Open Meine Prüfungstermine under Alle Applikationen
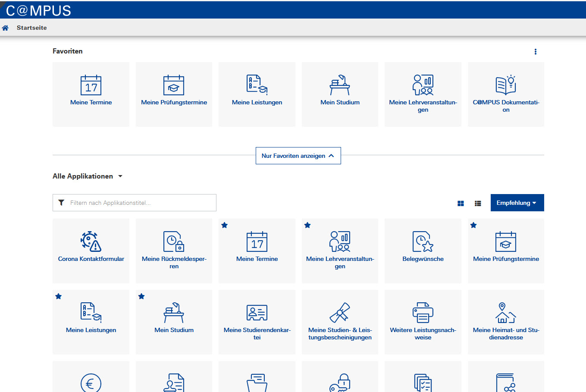This screenshot has height=392, width=586. (x=506, y=251)
